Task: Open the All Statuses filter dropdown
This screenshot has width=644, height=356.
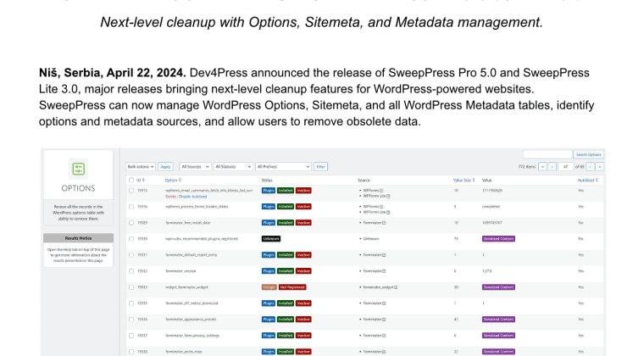Action: pyautogui.click(x=233, y=167)
